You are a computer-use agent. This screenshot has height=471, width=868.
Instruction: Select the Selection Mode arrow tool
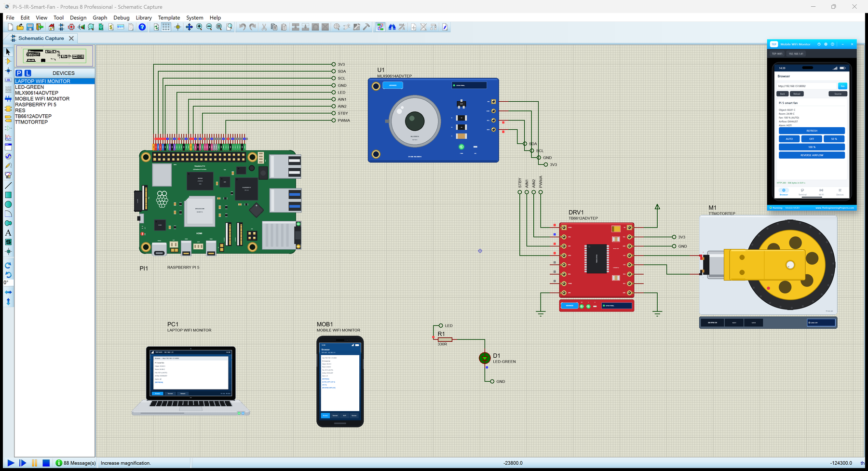coord(8,52)
